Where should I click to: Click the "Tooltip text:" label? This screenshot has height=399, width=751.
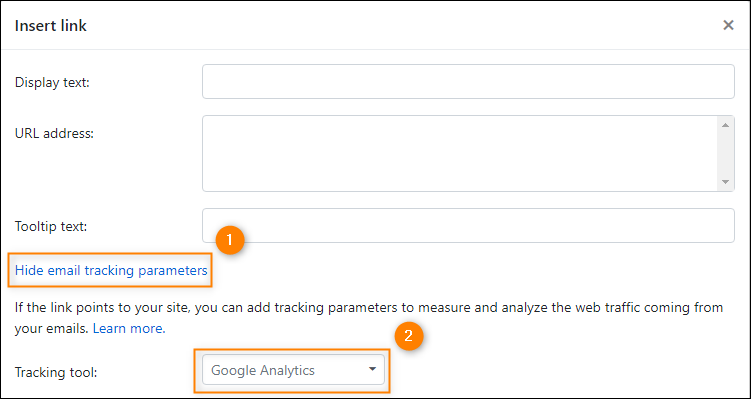(x=51, y=226)
